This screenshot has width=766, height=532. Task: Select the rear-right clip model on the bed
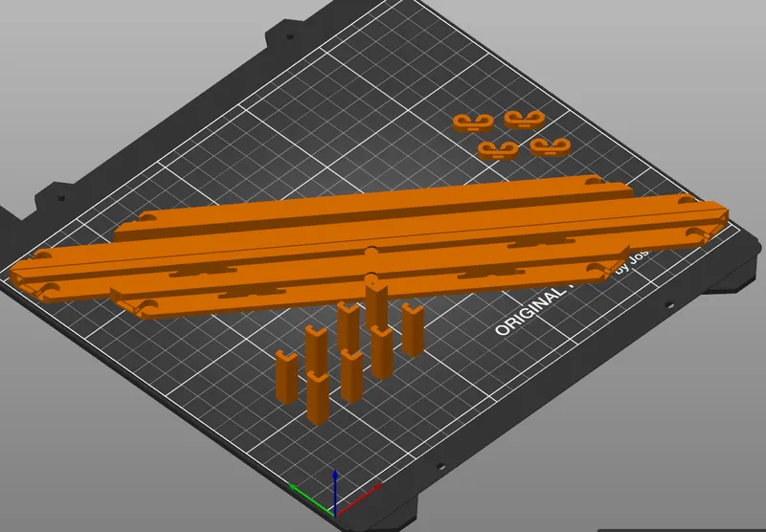[x=524, y=120]
